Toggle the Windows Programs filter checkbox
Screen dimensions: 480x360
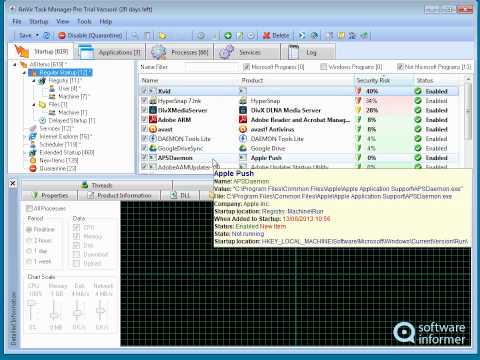[323, 67]
